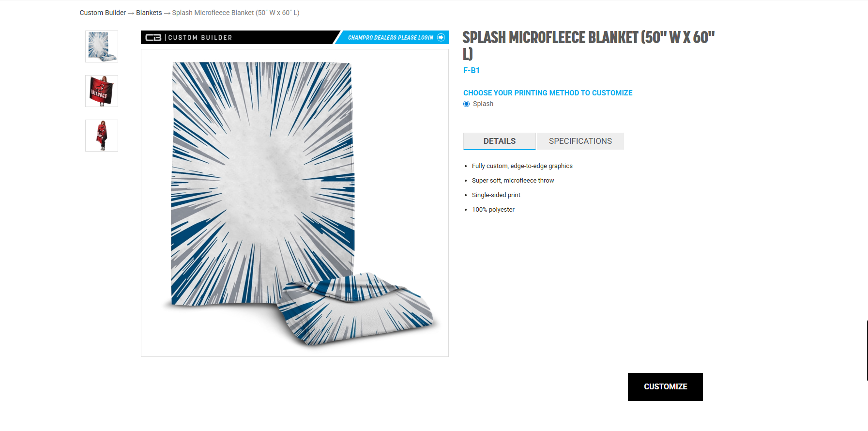Select the blue splash blanket thumbnail

coord(102,46)
